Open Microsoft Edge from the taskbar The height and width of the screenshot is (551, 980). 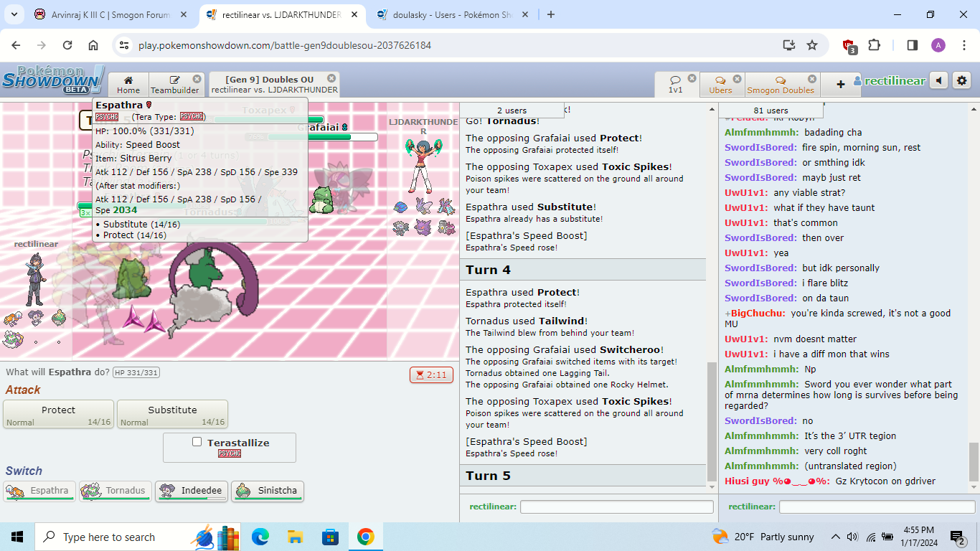pyautogui.click(x=260, y=537)
